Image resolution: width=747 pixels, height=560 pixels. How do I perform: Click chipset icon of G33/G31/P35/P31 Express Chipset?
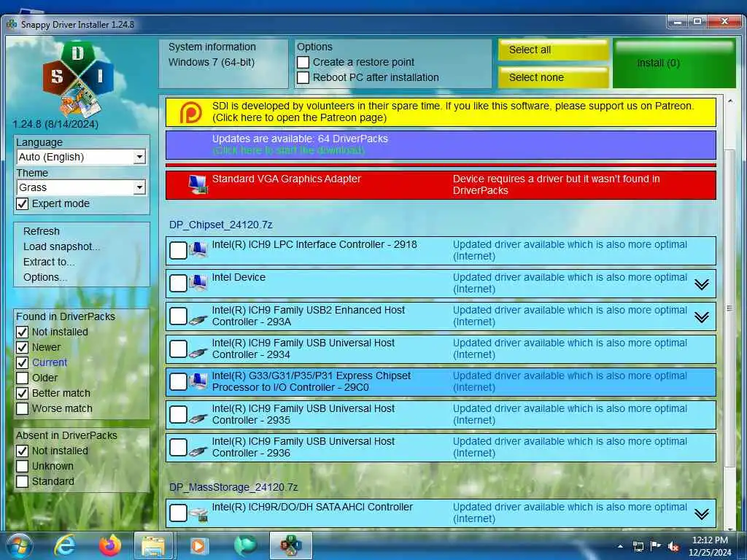tap(198, 381)
